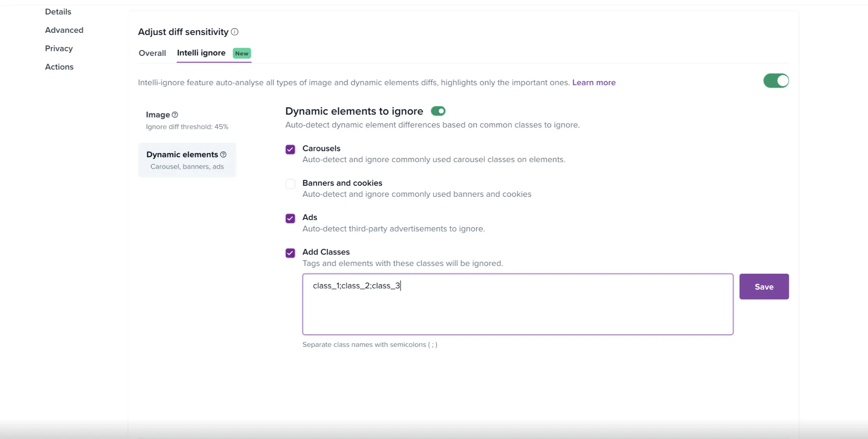Click help icon beside Image label

tap(175, 115)
